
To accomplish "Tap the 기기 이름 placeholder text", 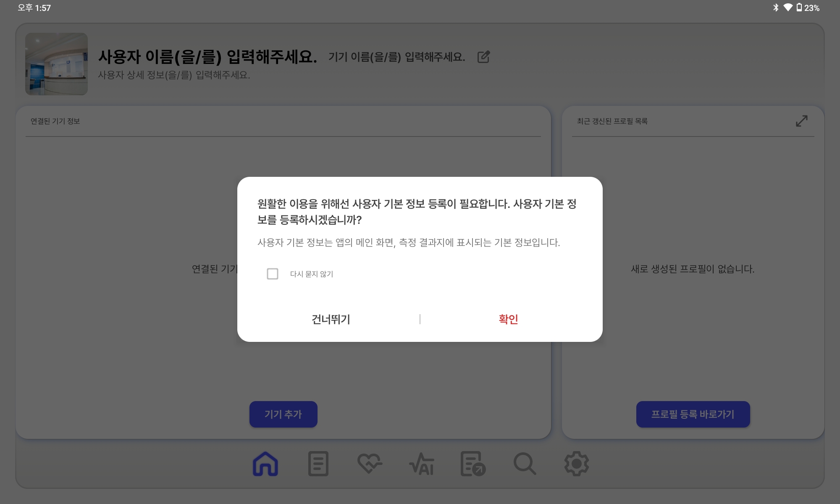I will point(396,57).
